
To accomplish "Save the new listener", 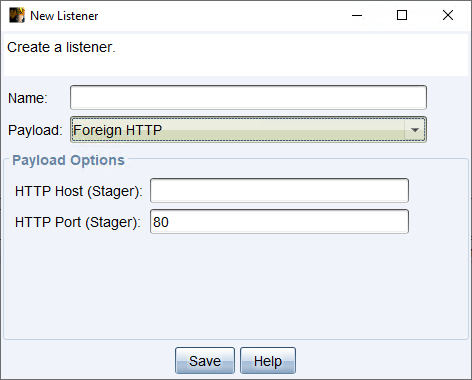I will 205,361.
